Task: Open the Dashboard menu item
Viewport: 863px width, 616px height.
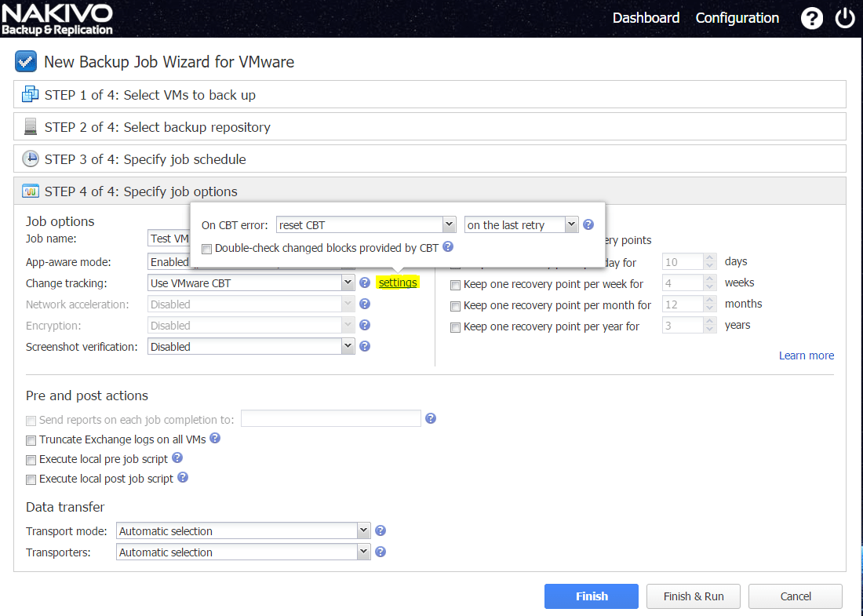Action: (x=646, y=18)
